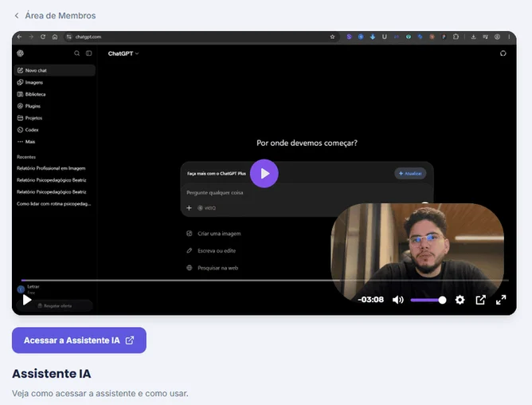Open Plugins in sidebar
532x405 pixels.
[x=55, y=106]
